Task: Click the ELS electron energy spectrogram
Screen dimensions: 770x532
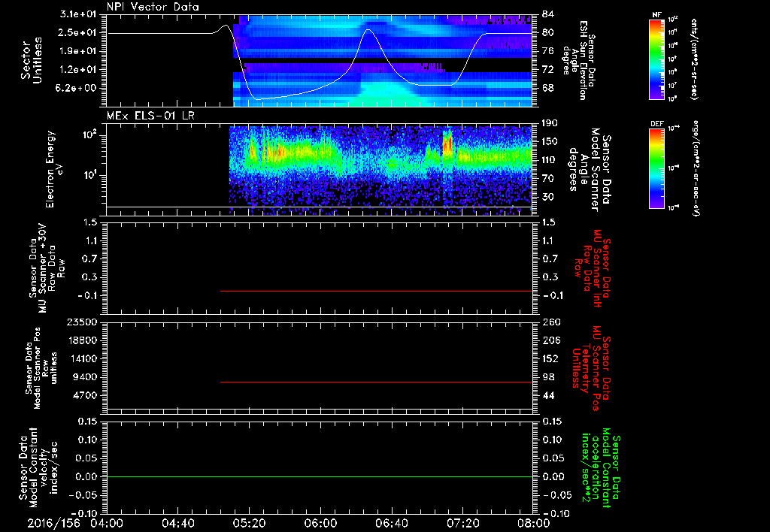Action: click(x=380, y=169)
